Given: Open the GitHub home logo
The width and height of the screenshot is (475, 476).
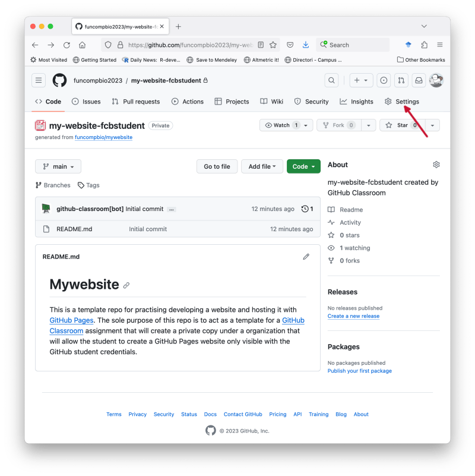Looking at the screenshot, I should coord(59,80).
